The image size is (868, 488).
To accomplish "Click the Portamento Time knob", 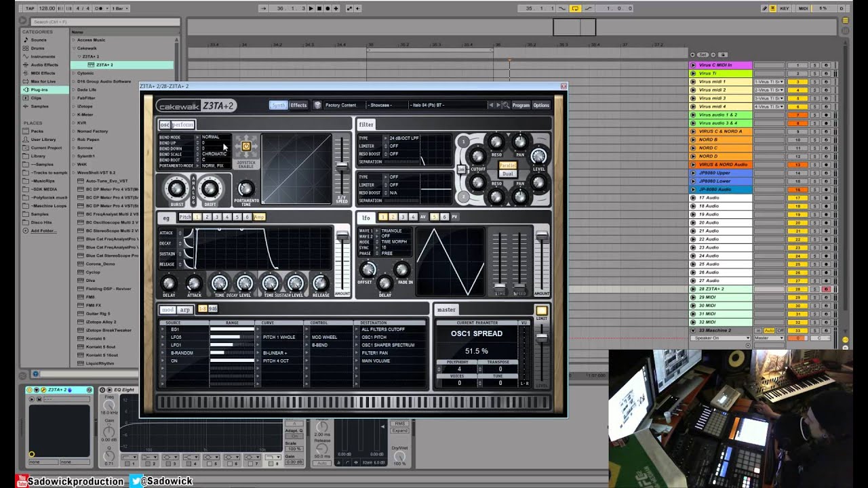I will click(245, 188).
